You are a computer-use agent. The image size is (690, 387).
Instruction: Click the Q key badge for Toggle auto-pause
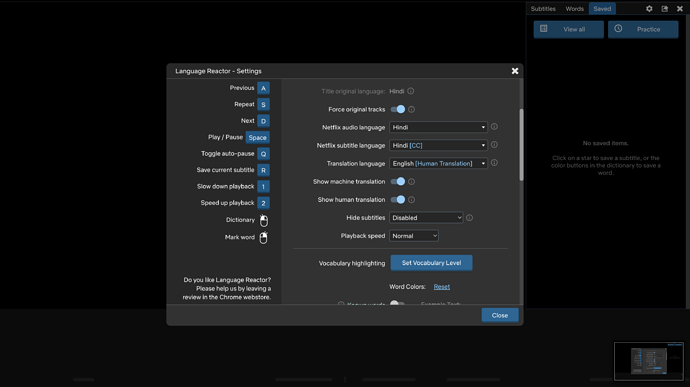tap(263, 154)
